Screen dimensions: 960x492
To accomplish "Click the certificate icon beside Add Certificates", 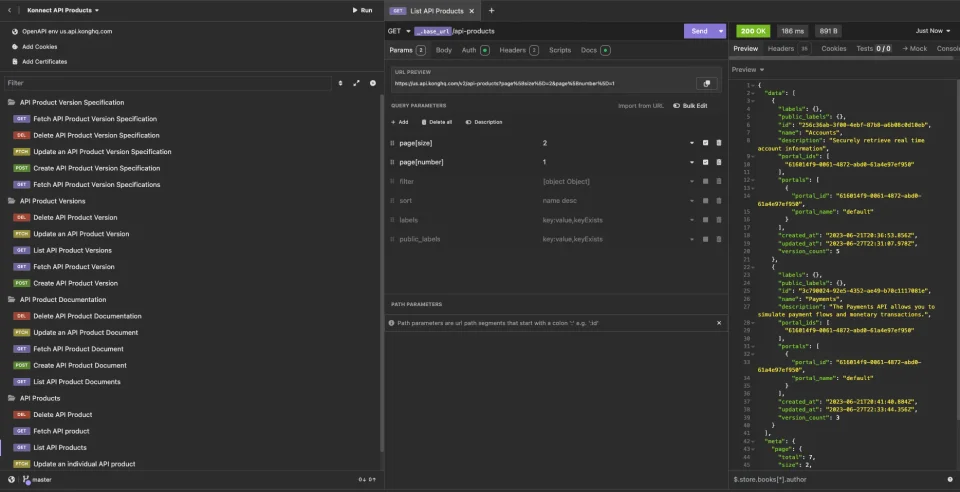I will 15,62.
